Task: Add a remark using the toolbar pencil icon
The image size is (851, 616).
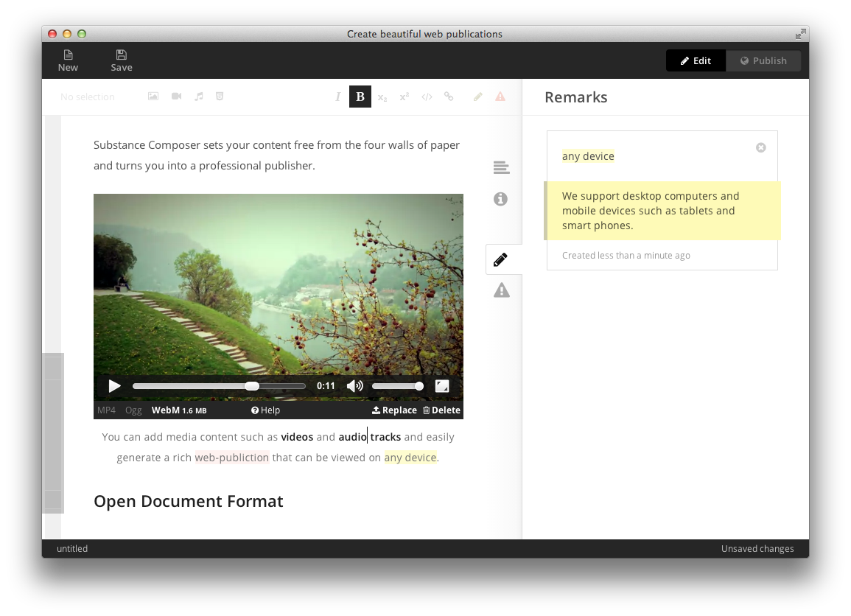Action: (477, 97)
